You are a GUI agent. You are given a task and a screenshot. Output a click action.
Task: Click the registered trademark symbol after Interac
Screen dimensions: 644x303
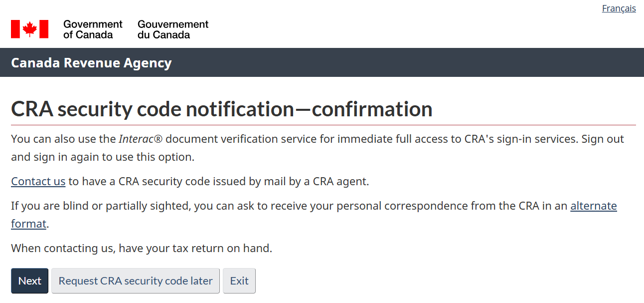[159, 139]
